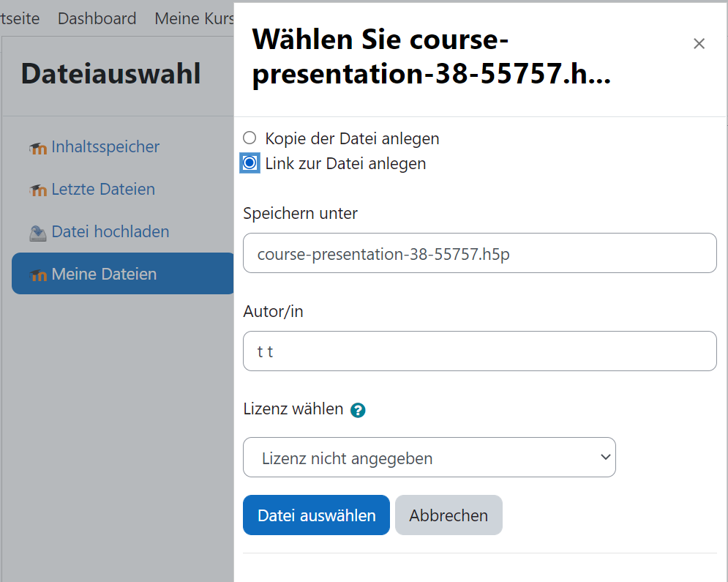Confirm with Datei auswählen button
The height and width of the screenshot is (582, 728).
pos(316,515)
